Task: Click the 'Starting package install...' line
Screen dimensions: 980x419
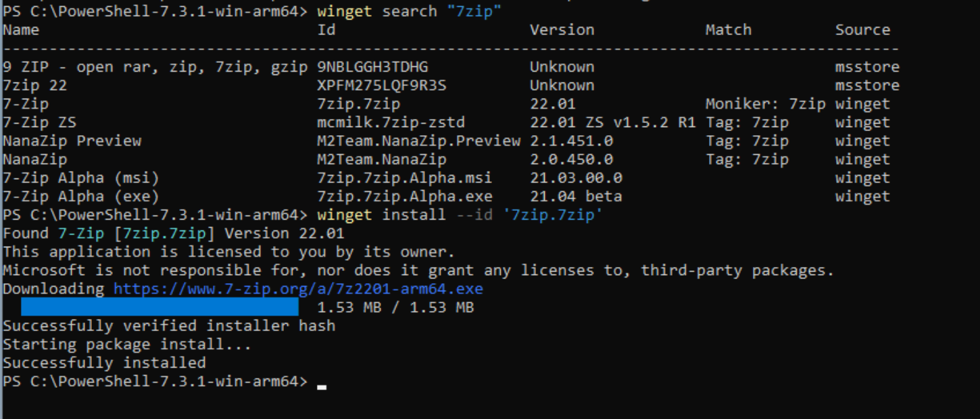Action: click(x=127, y=345)
